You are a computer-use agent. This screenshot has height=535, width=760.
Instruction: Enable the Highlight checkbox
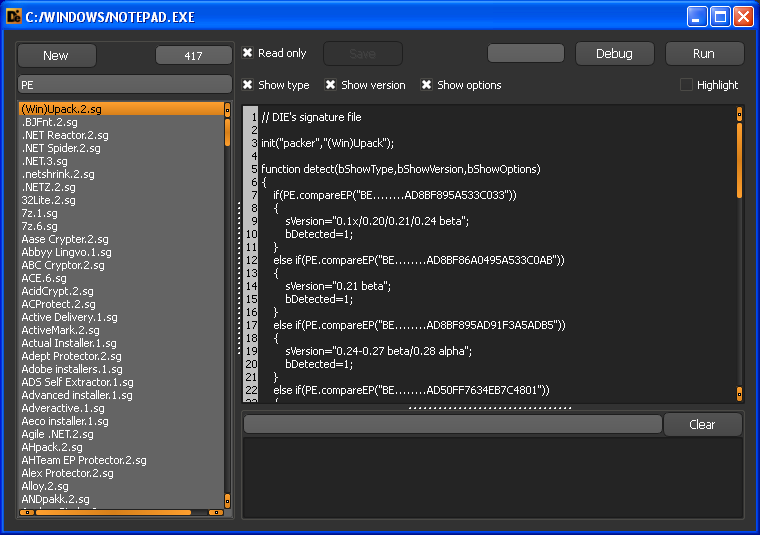pos(686,85)
